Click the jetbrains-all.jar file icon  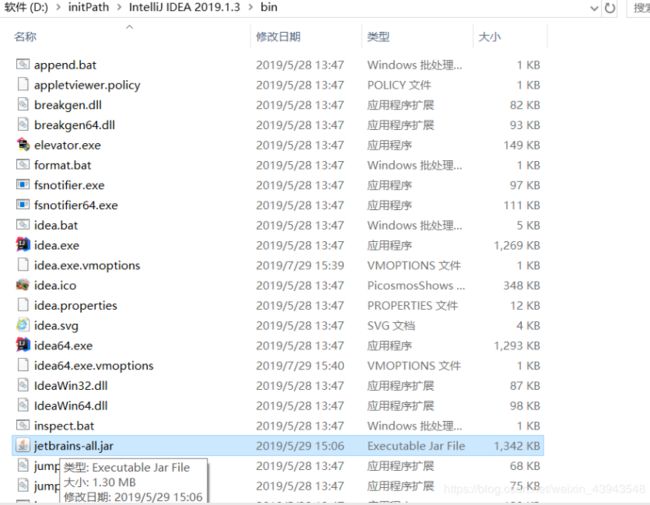(23, 445)
